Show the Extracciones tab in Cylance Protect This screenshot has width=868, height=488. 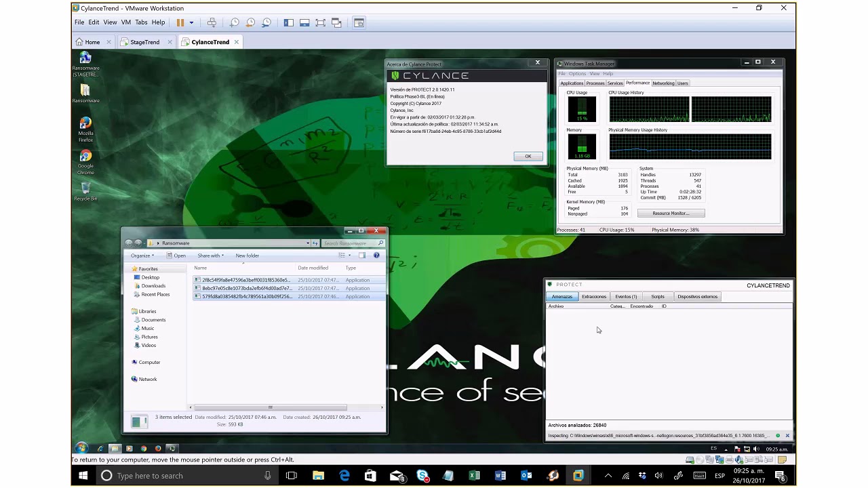[594, 297]
